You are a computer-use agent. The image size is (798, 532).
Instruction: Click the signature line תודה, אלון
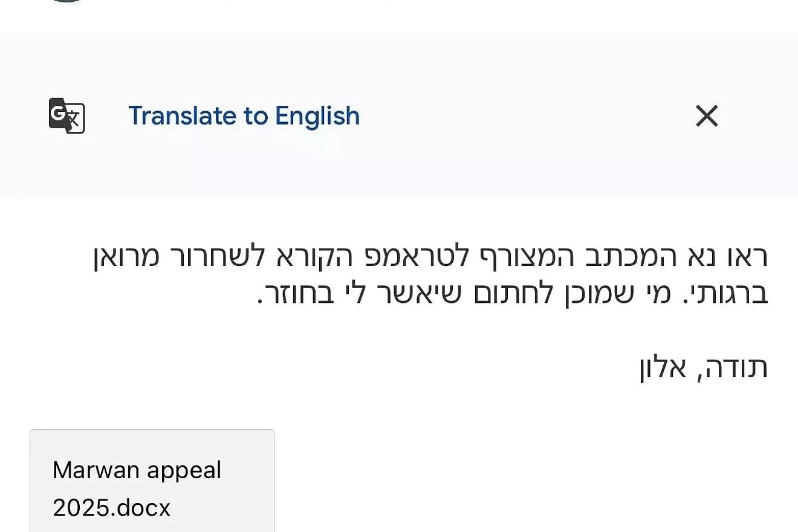(703, 368)
